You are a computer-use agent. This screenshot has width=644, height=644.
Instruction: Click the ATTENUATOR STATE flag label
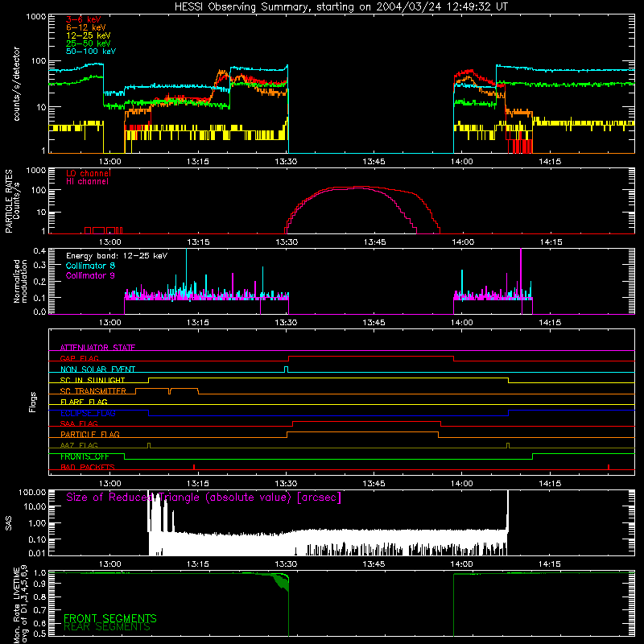97,348
